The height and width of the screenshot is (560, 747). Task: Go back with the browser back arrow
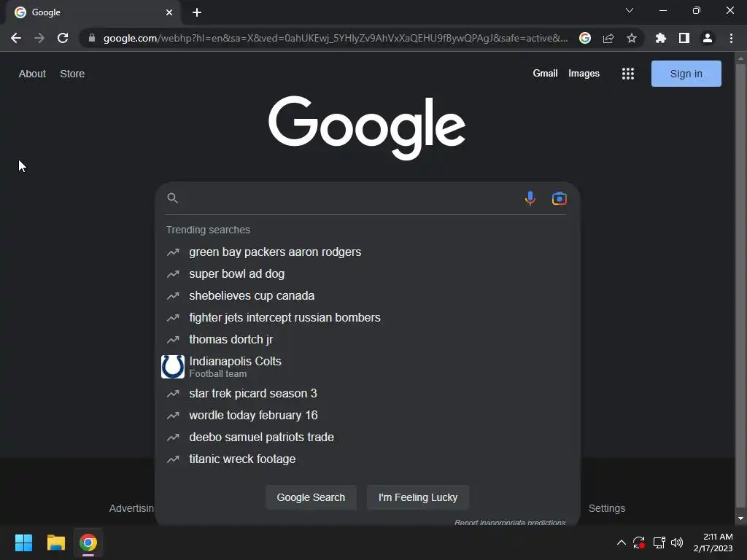[16, 38]
